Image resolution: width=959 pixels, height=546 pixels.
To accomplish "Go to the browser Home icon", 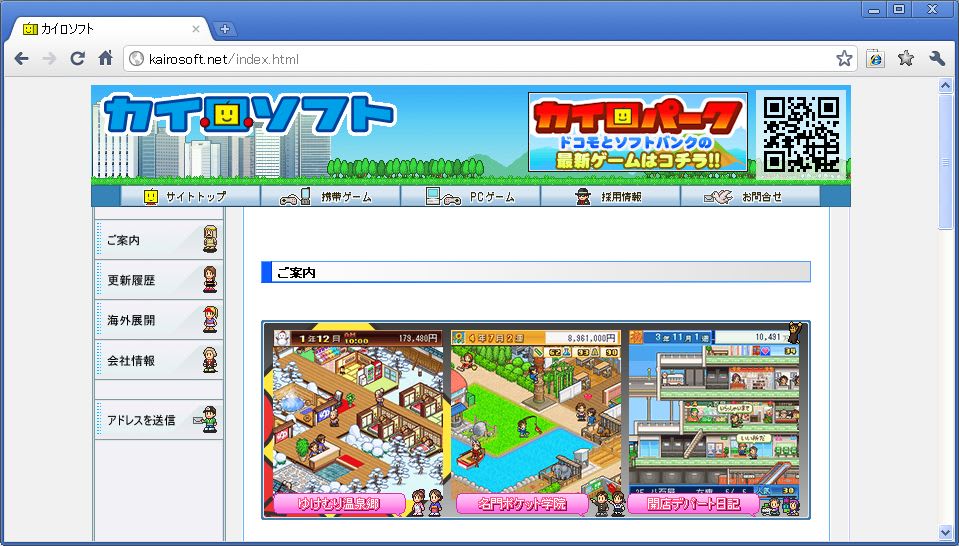I will (105, 59).
